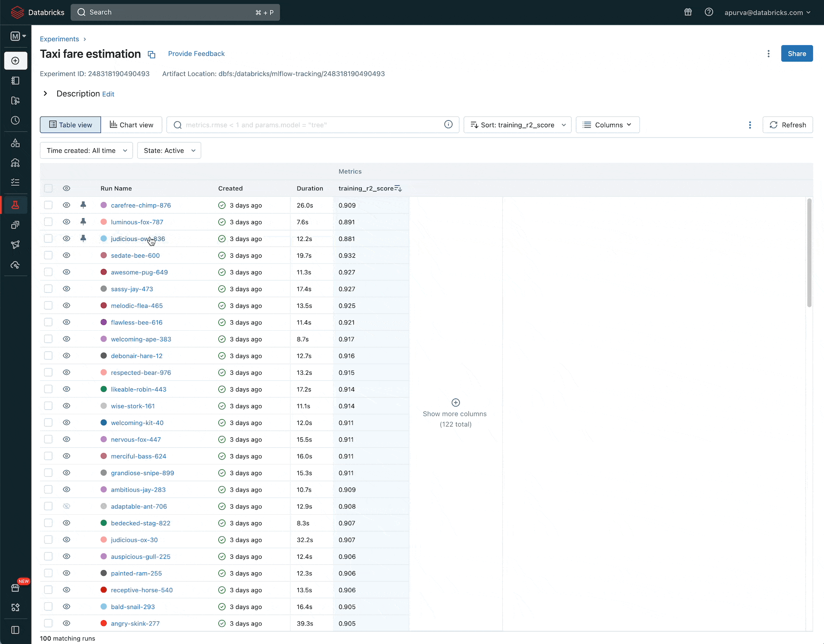
Task: Open the Time created dropdown filter
Action: 86,150
